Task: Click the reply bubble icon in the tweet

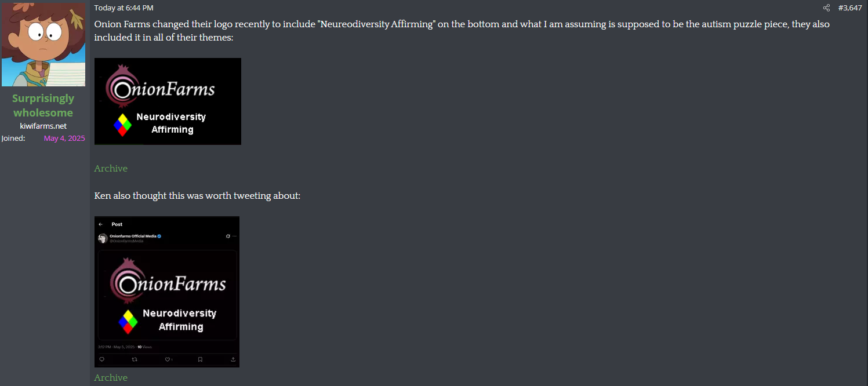Action: coord(101,359)
